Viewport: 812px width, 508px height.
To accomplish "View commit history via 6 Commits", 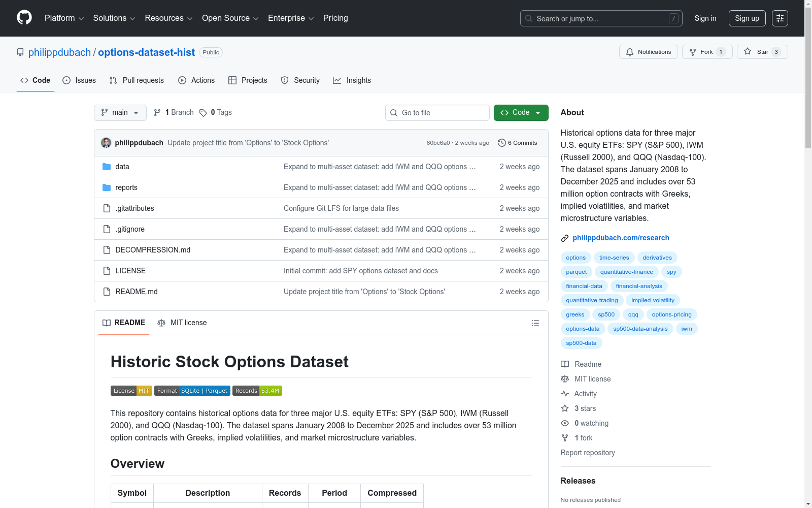I will (518, 143).
